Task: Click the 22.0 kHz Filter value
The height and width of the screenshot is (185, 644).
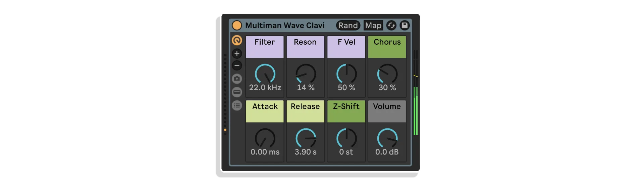Action: [x=265, y=88]
